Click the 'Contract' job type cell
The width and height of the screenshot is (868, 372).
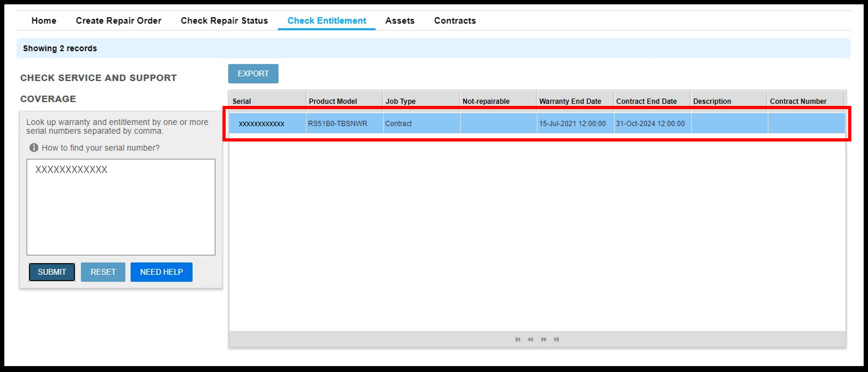421,123
